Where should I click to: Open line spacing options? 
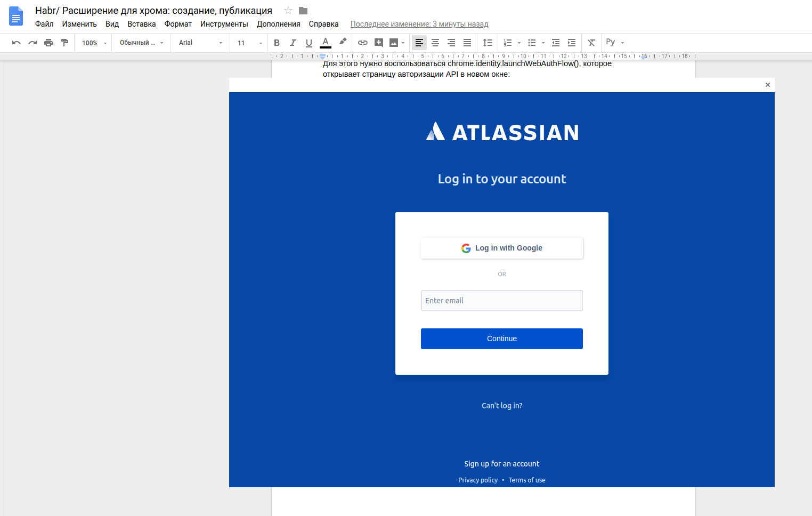tap(488, 43)
